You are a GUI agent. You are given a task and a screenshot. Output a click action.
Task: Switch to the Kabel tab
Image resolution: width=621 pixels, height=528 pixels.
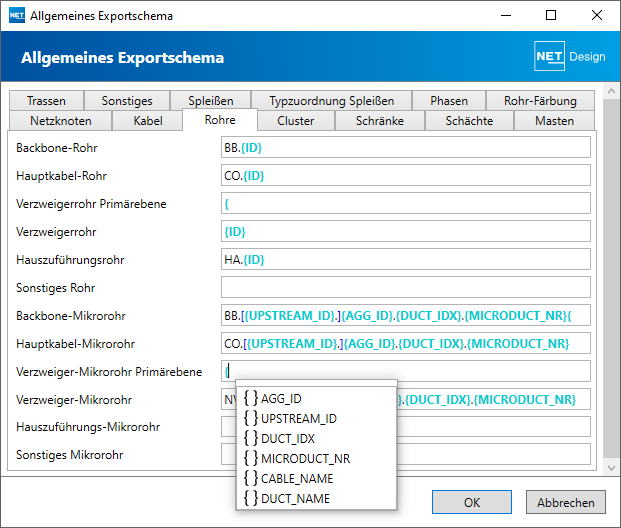148,120
